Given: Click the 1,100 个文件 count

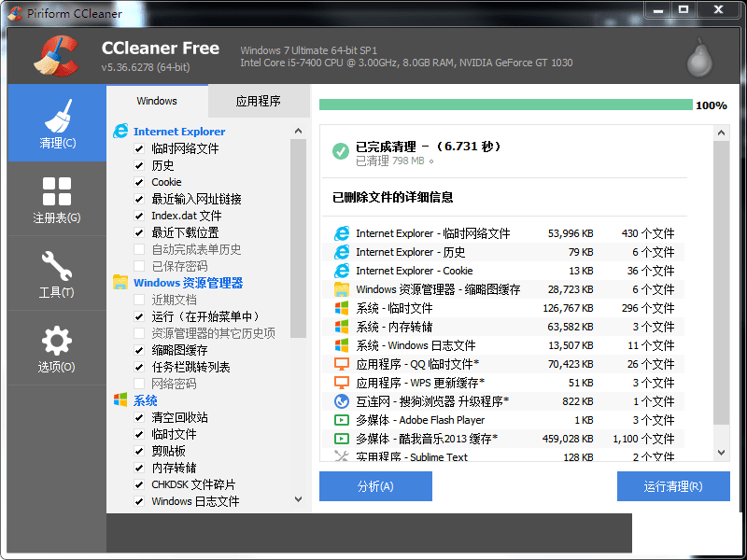Looking at the screenshot, I should (x=643, y=439).
